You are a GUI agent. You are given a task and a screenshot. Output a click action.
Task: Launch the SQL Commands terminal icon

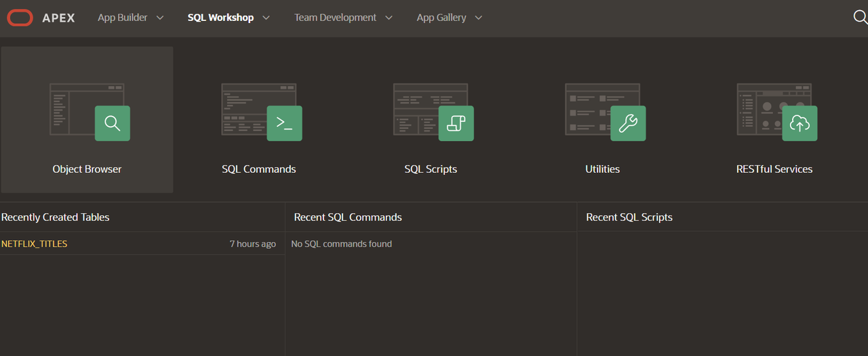click(284, 123)
